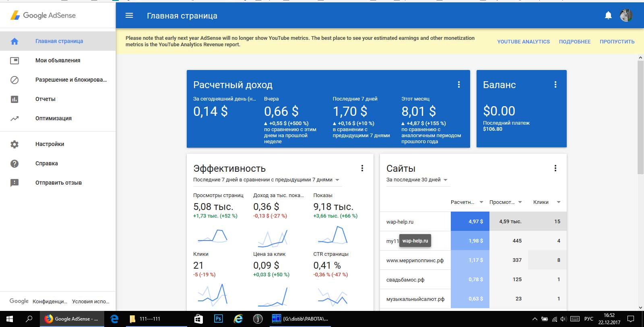Open the Просмот... column dropdown

520,202
